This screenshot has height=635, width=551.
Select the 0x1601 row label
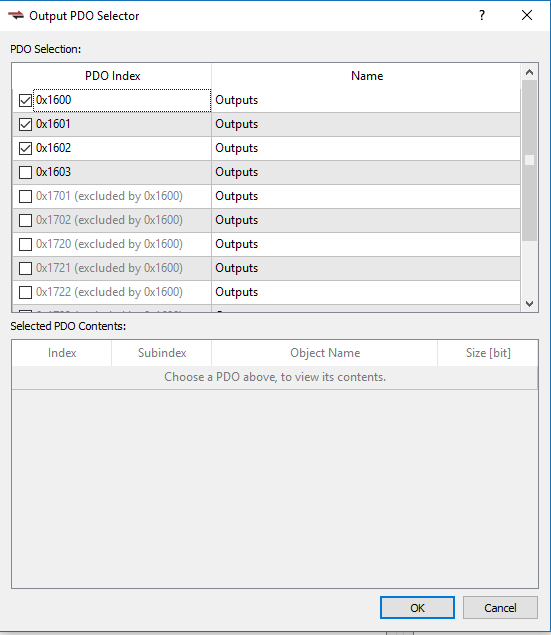click(53, 124)
